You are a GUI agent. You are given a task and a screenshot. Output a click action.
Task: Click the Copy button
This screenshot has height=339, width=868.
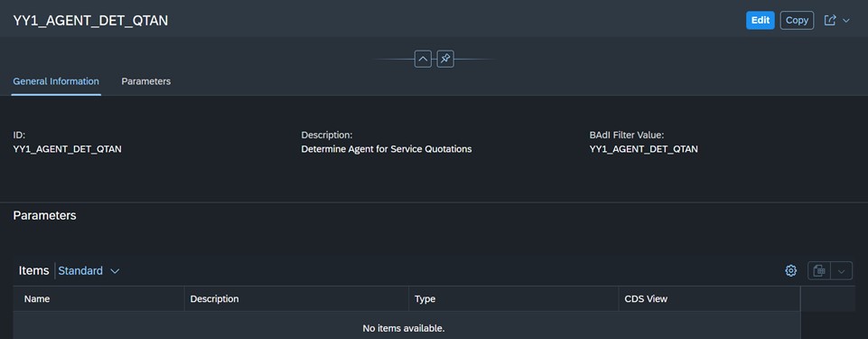point(798,21)
